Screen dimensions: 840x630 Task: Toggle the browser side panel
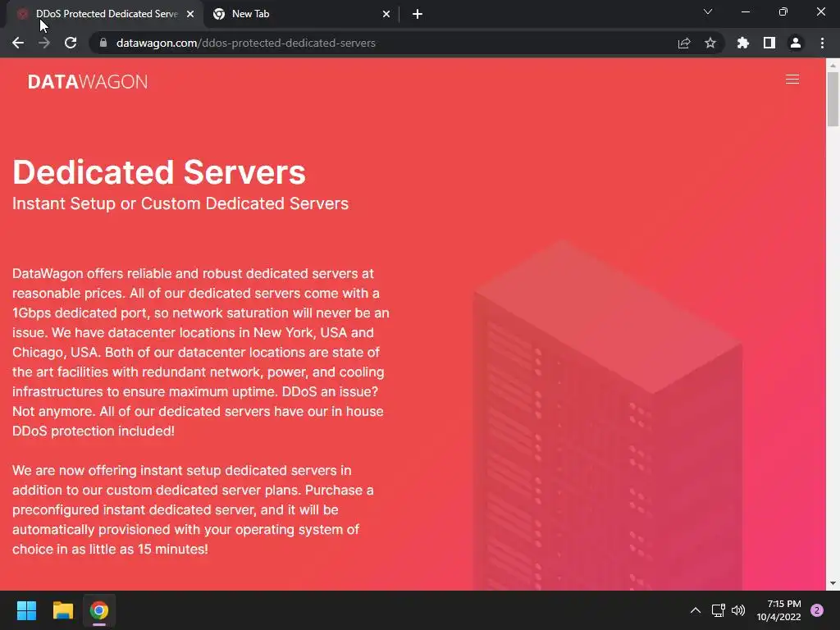769,43
